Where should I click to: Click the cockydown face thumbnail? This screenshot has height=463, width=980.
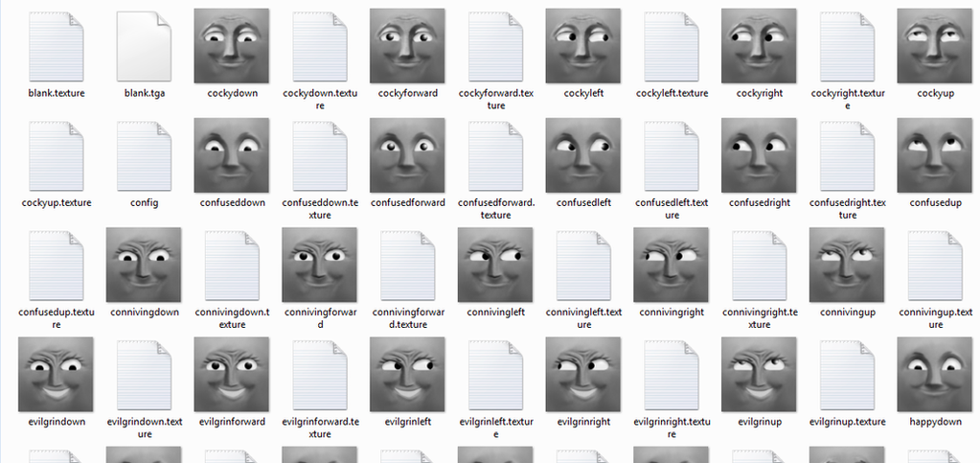pos(231,46)
